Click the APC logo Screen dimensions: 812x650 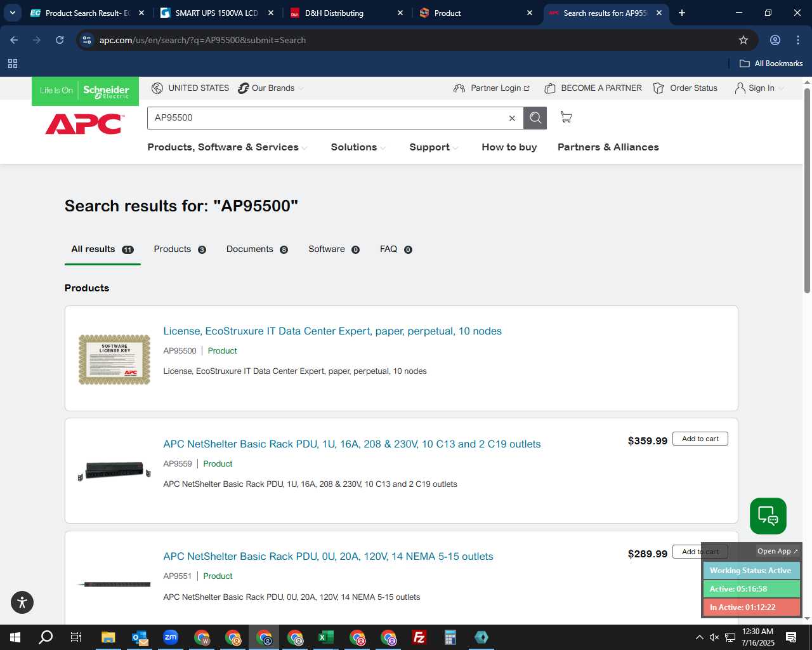[x=84, y=124]
